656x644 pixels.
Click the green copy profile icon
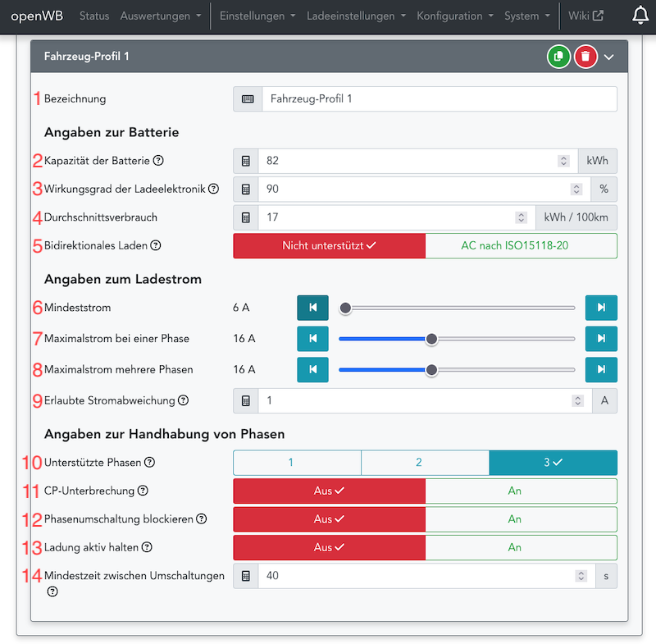tap(558, 57)
